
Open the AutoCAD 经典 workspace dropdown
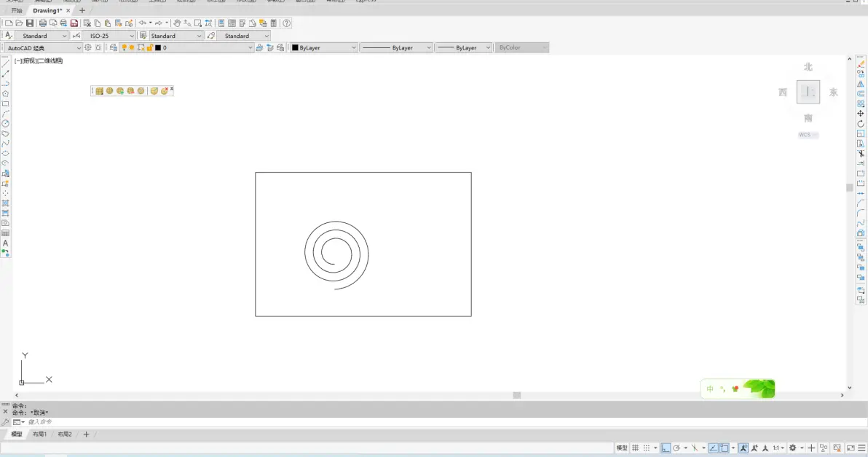(43, 47)
